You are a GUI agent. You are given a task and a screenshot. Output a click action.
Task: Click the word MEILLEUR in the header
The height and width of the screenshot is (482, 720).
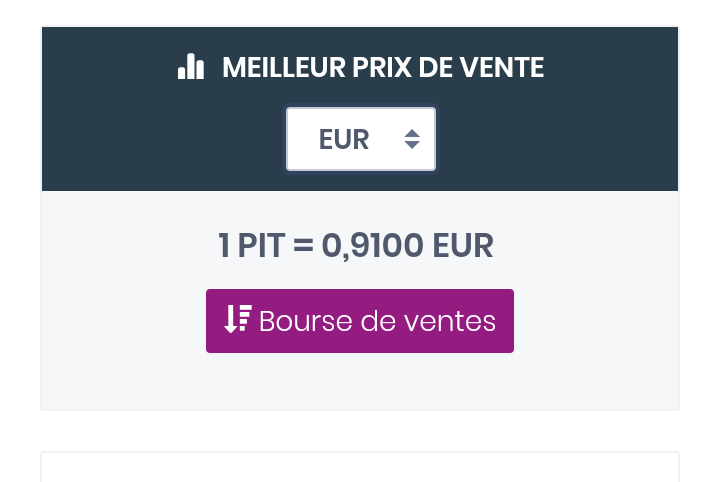tap(284, 67)
